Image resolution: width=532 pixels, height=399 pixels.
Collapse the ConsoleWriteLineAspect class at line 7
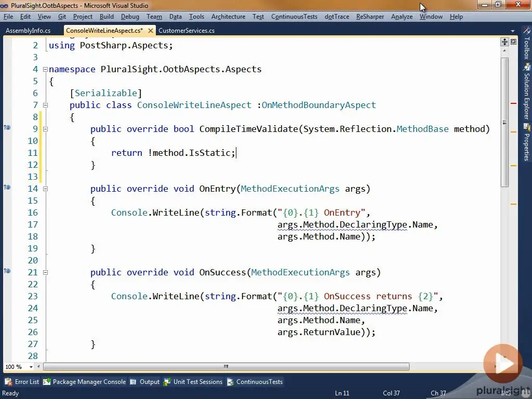pos(46,105)
